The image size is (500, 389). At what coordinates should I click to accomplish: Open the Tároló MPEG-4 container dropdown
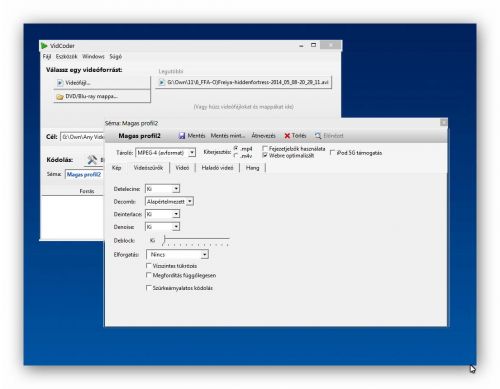166,153
